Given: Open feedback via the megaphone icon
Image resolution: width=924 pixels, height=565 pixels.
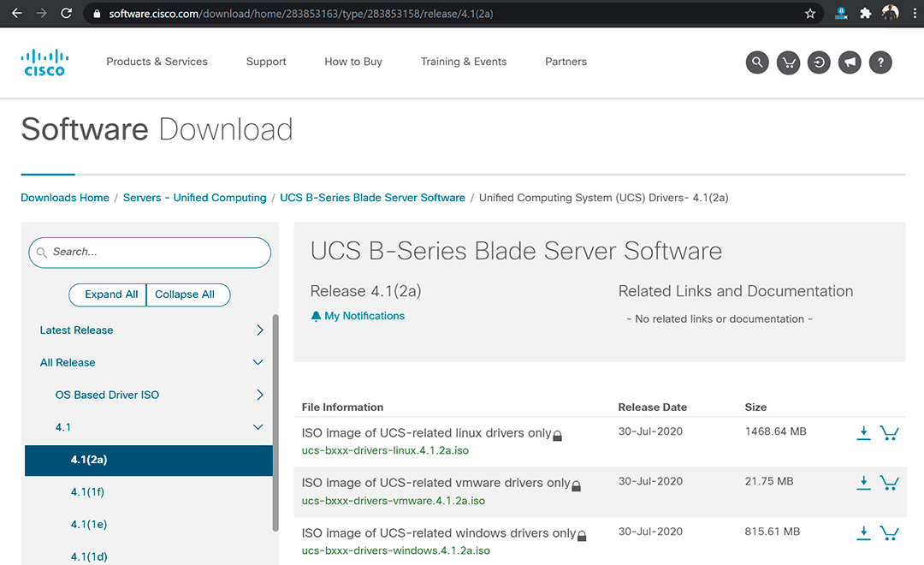Looking at the screenshot, I should click(850, 62).
